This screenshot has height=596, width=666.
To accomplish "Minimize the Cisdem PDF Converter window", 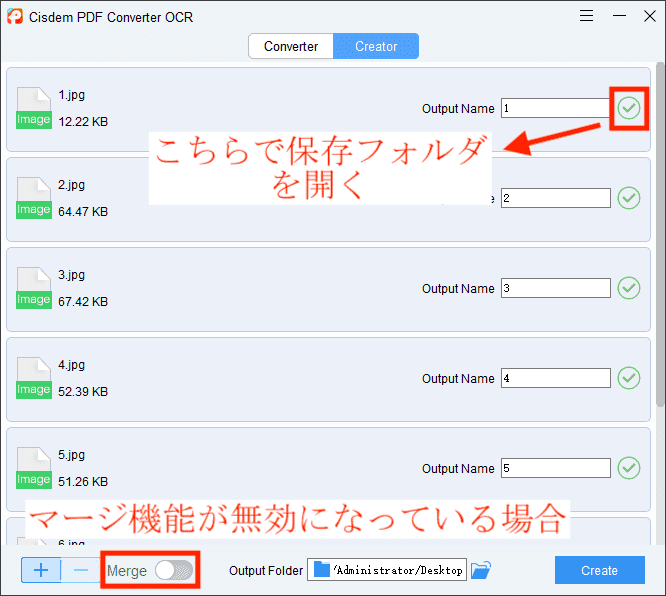I will coord(619,16).
